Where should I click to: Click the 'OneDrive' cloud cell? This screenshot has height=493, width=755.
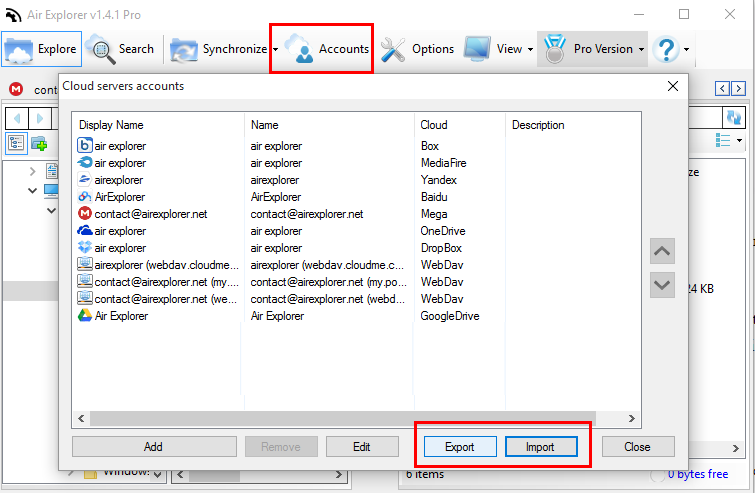point(443,231)
